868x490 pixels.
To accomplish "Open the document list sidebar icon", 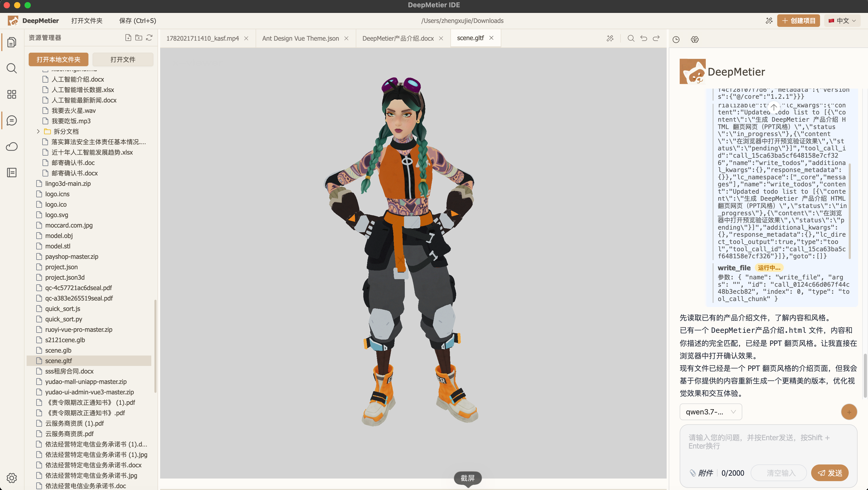I will click(x=11, y=173).
